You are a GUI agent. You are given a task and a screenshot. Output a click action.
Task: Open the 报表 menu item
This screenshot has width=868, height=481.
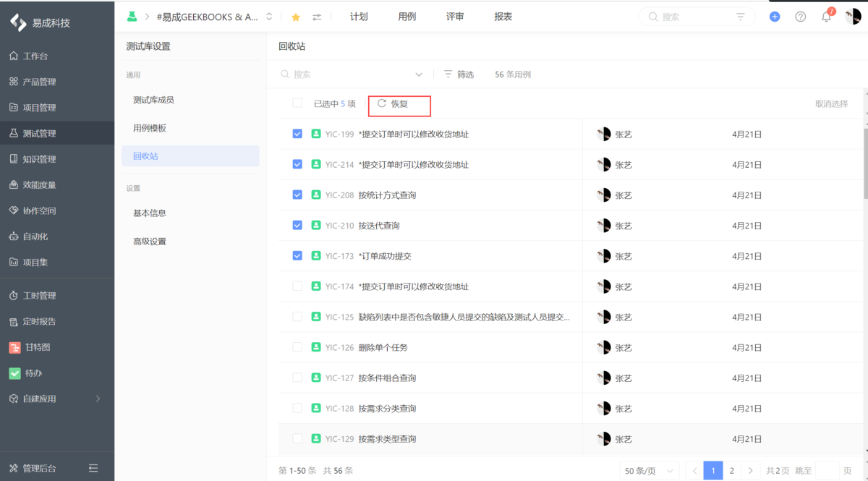pyautogui.click(x=503, y=16)
